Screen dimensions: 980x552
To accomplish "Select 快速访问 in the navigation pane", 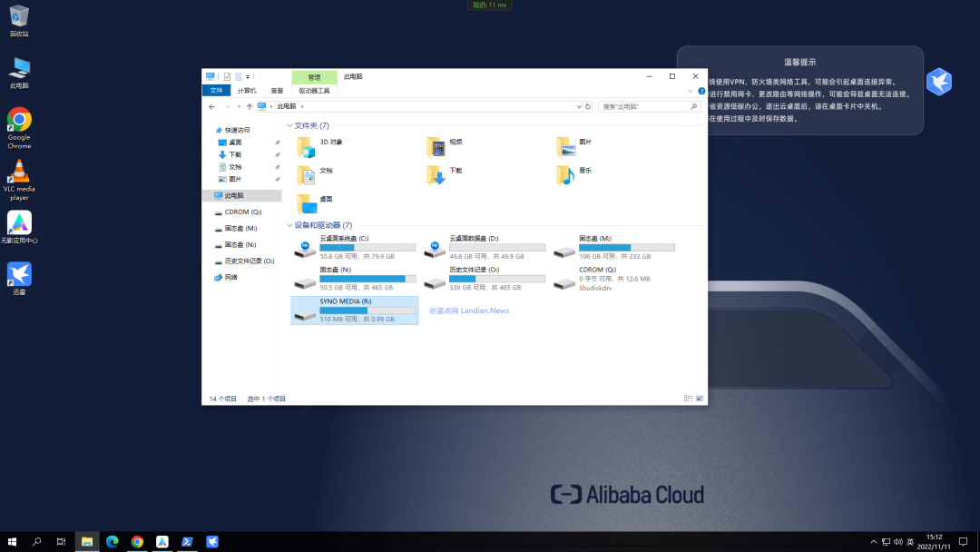I will (x=237, y=130).
